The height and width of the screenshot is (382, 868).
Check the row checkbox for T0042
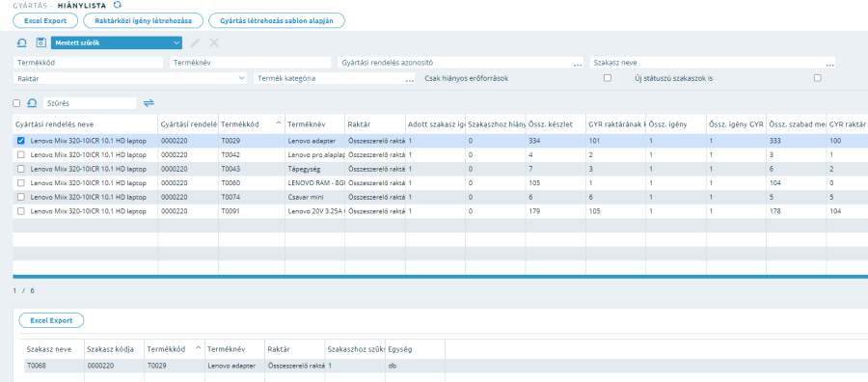coord(21,155)
